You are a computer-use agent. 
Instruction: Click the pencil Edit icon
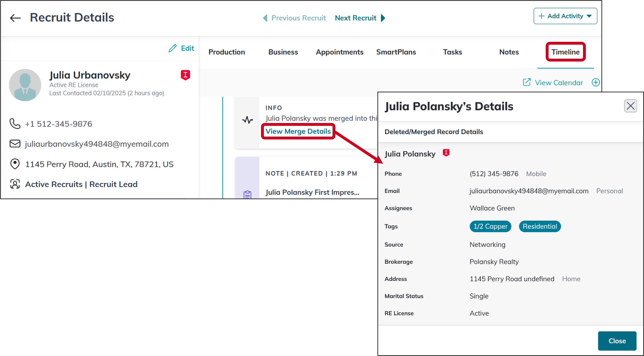[172, 48]
